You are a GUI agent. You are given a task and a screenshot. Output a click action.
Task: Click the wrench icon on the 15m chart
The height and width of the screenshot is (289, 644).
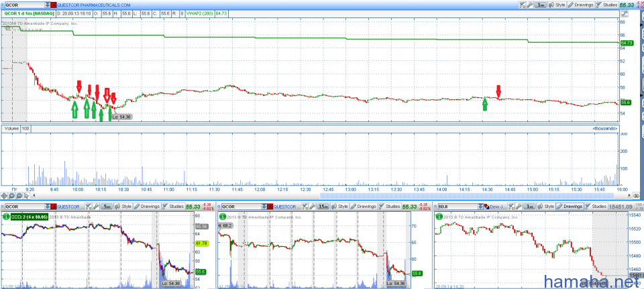tap(312, 207)
